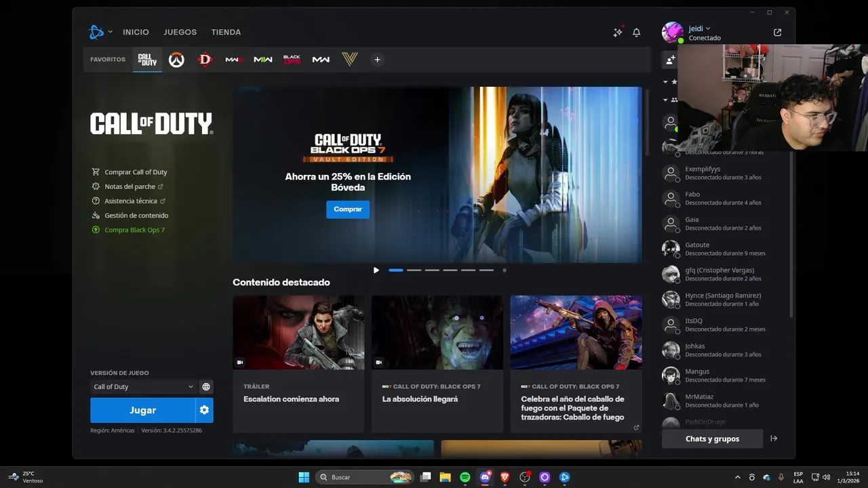The width and height of the screenshot is (868, 488).
Task: Open the Diablo favorite game icon
Action: pyautogui.click(x=205, y=60)
